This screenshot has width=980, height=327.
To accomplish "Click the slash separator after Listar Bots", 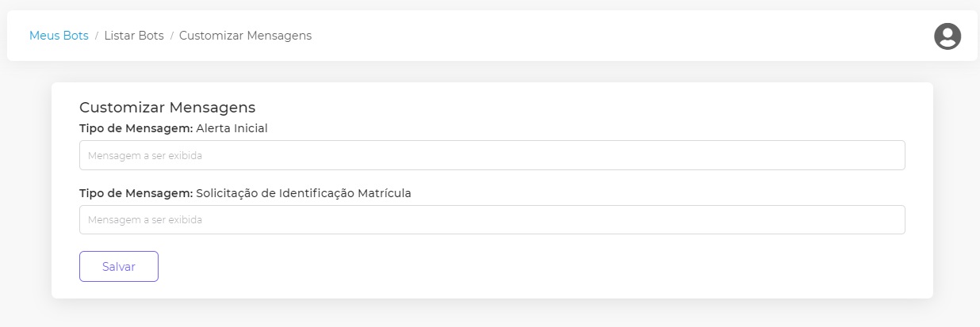I will (171, 36).
